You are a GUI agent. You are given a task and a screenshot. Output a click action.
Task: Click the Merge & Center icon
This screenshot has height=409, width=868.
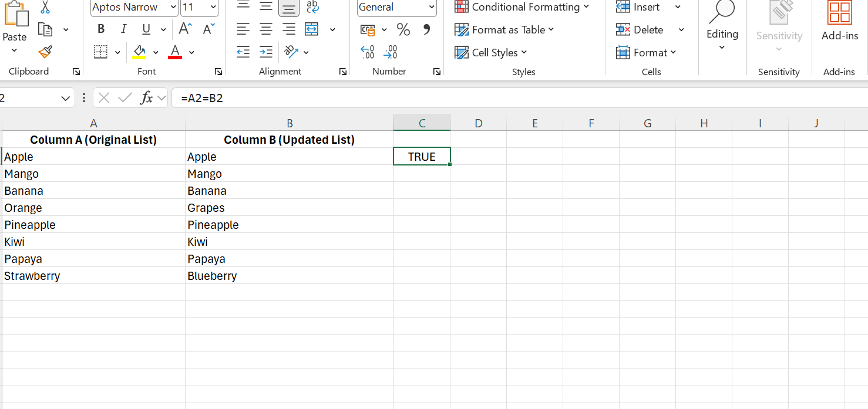click(312, 29)
